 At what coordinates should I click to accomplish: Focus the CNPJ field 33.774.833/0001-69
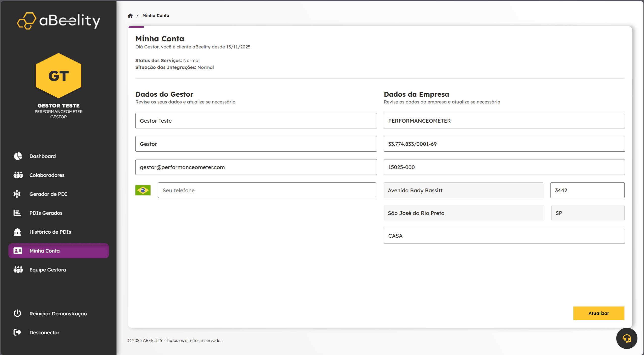click(x=504, y=144)
